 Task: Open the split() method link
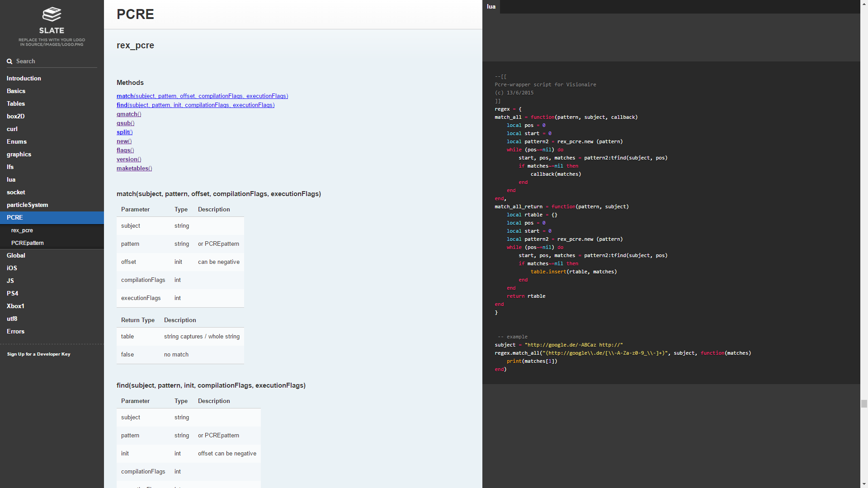[x=124, y=132]
